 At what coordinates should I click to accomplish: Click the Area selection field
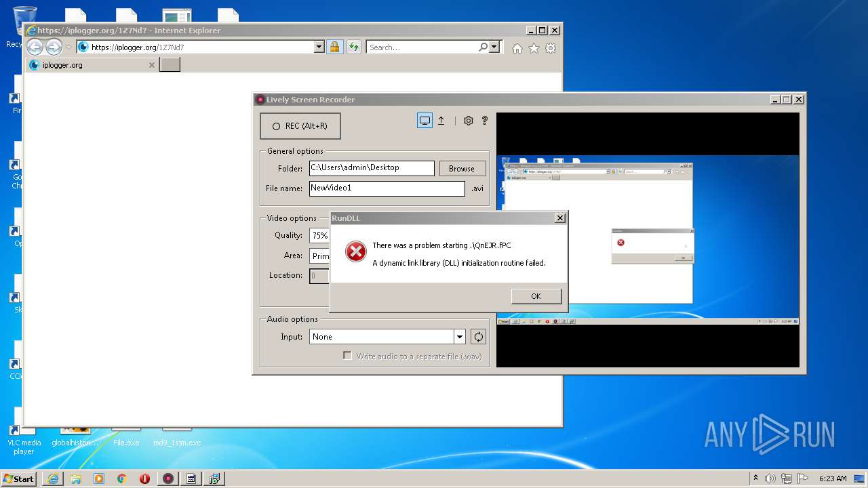(319, 256)
